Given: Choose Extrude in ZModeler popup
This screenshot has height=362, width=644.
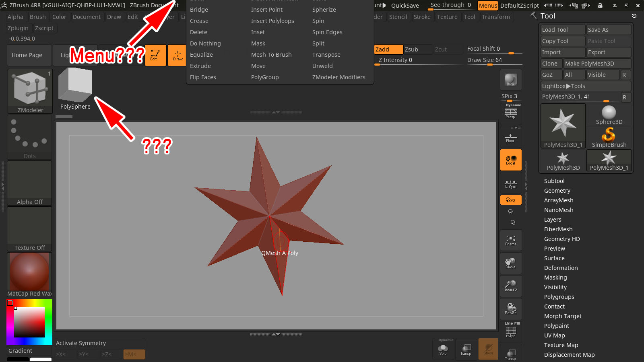Looking at the screenshot, I should coord(200,66).
